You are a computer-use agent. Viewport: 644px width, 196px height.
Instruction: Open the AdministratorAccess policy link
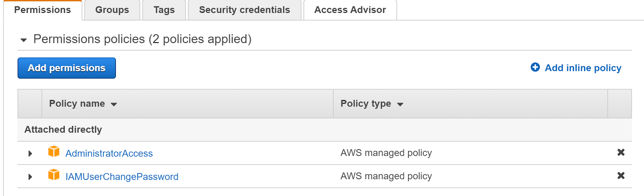click(109, 153)
